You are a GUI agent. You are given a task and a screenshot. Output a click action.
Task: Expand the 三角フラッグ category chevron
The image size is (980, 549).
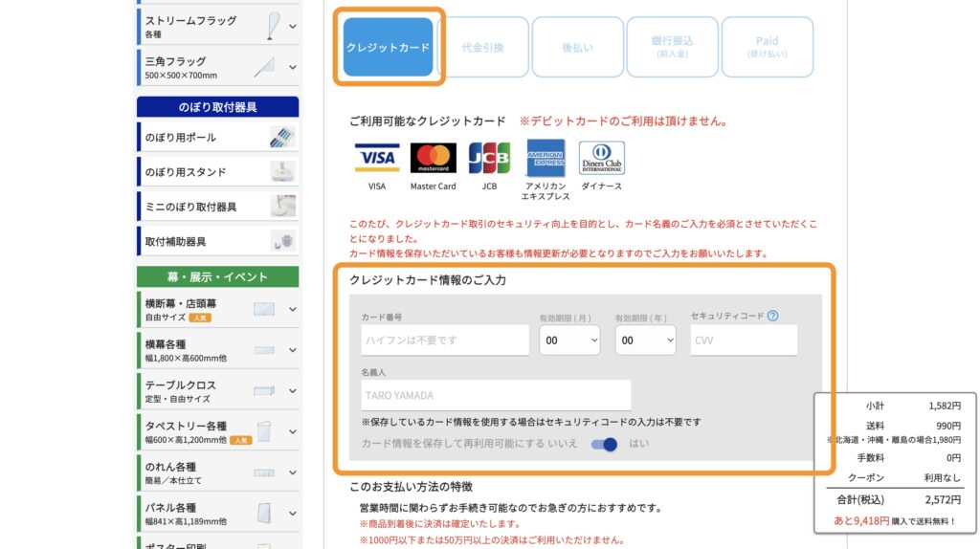(x=293, y=67)
